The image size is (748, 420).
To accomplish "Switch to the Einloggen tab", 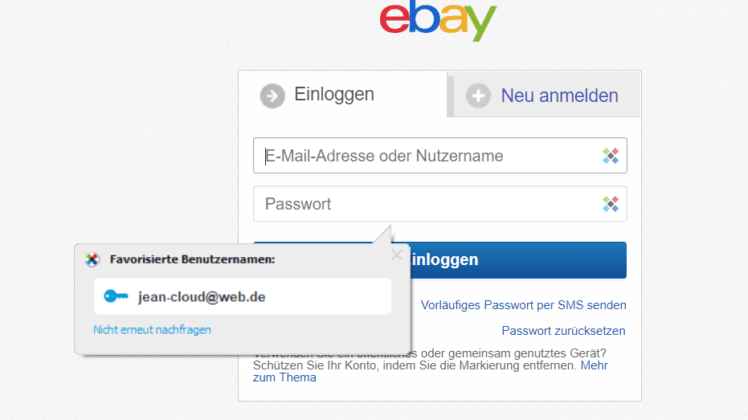I will [x=334, y=95].
